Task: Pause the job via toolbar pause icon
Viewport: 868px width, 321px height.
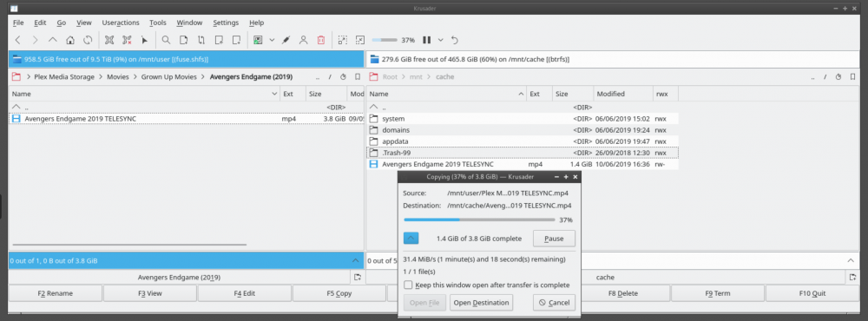Action: [x=426, y=40]
